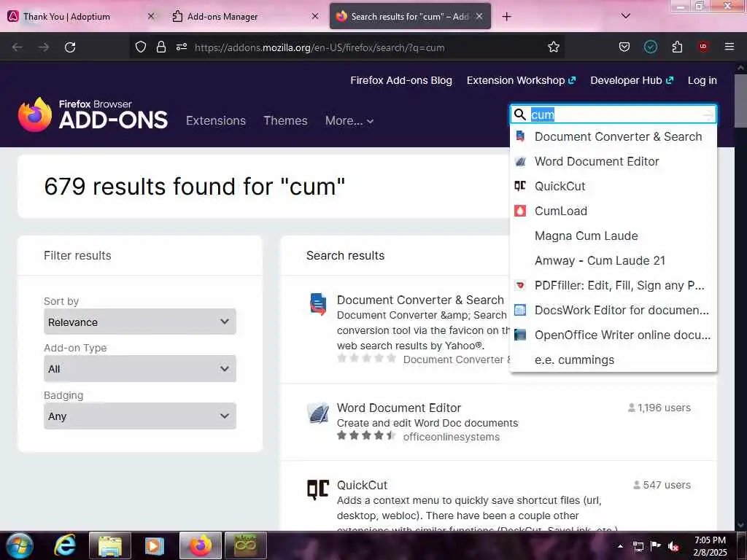This screenshot has height=560, width=747.
Task: Open the Windows Start menu
Action: [x=20, y=545]
